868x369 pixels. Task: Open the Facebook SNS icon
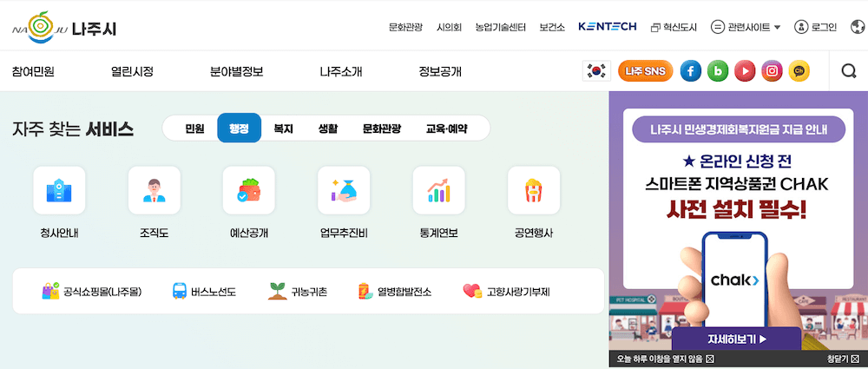(x=690, y=71)
